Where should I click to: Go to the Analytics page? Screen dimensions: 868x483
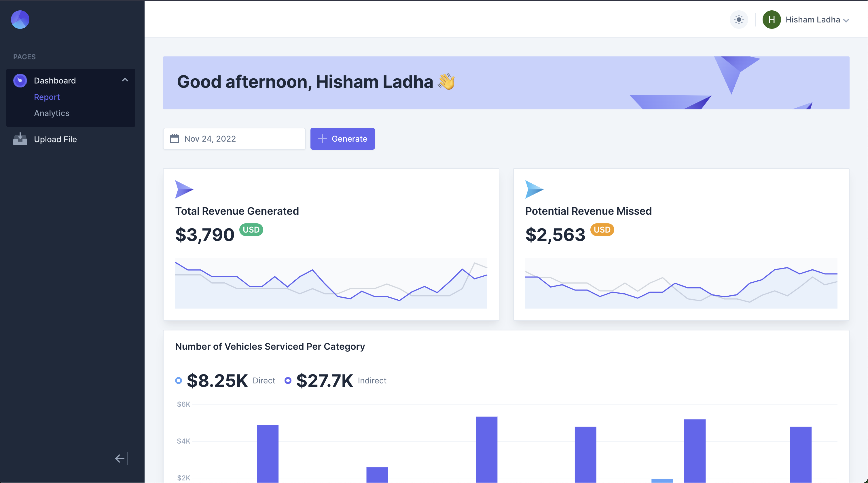tap(52, 113)
